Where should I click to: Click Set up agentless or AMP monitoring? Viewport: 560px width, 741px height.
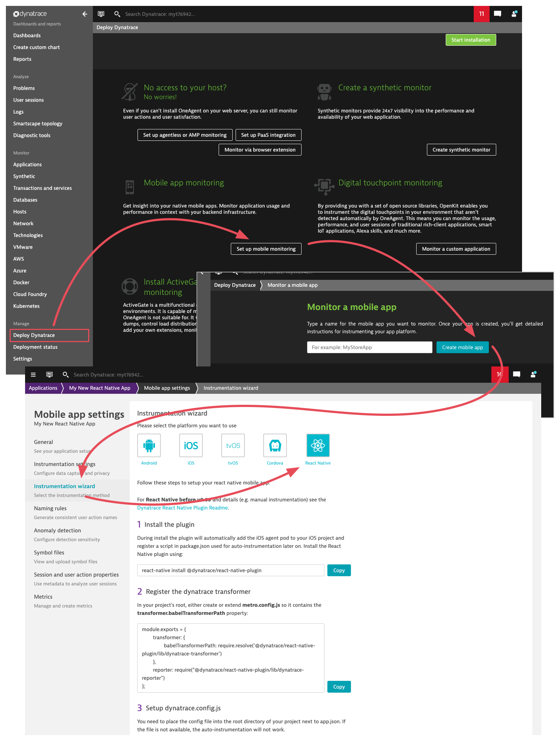pos(185,135)
